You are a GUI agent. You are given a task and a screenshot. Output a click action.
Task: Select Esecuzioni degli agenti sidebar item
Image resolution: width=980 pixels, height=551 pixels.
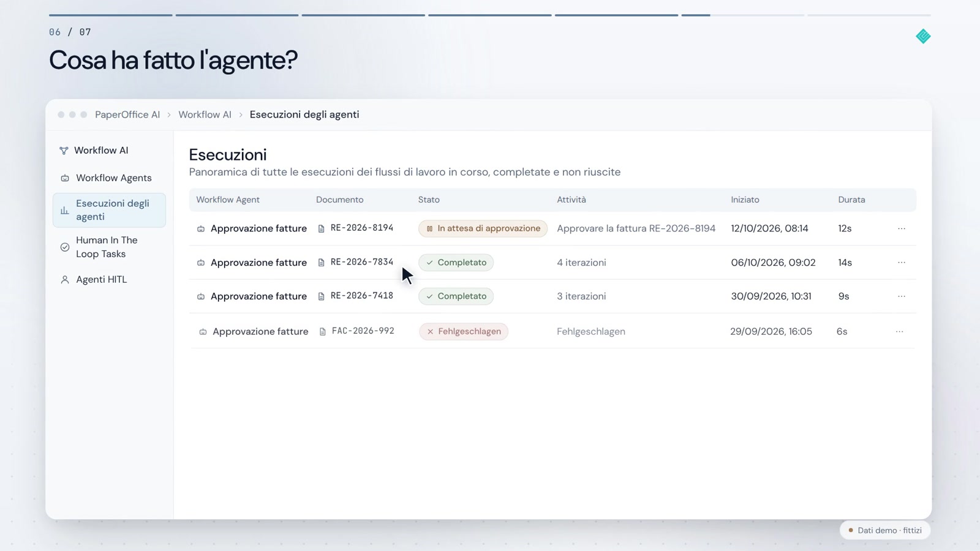coord(109,210)
